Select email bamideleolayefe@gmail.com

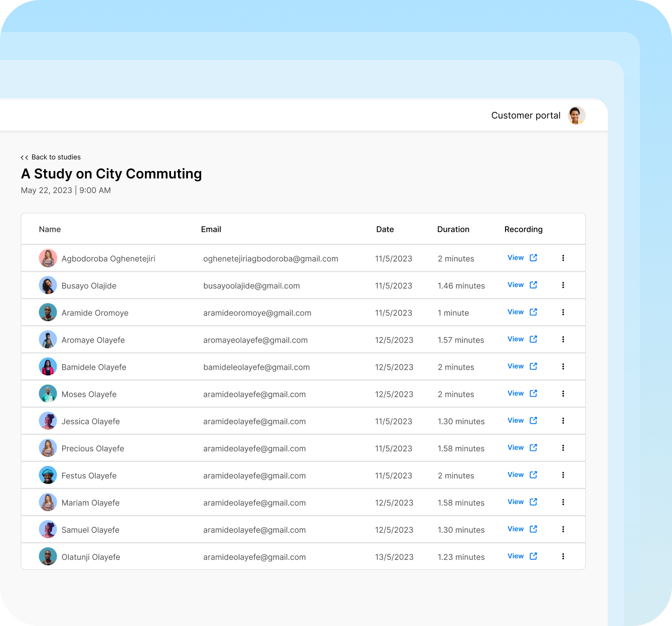coord(256,367)
